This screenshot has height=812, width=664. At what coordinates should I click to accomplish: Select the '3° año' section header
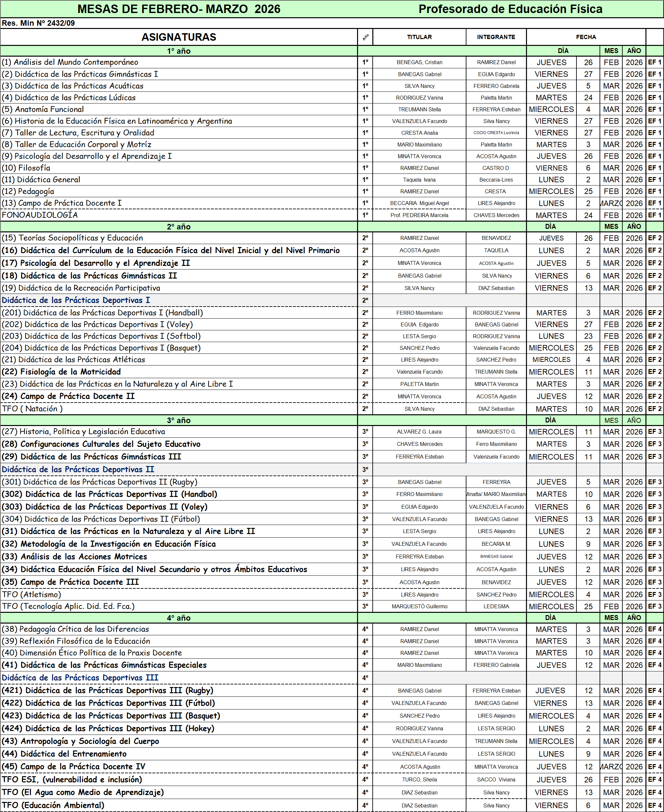(179, 420)
